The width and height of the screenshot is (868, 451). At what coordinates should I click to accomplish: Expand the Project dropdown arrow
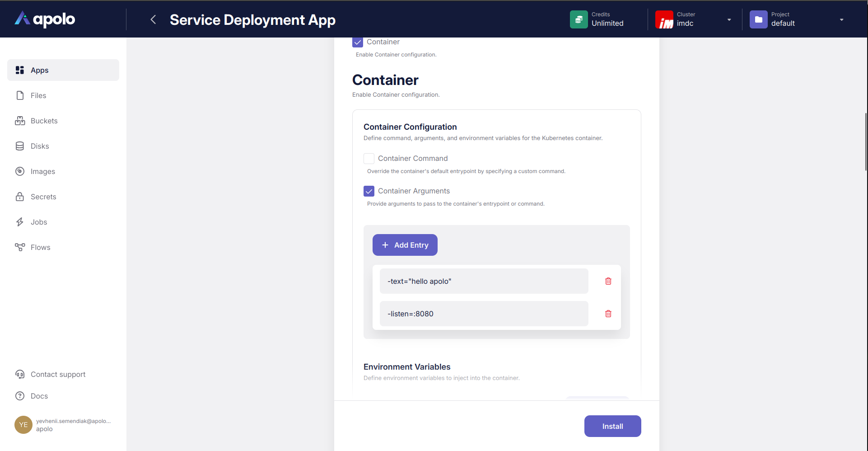841,20
